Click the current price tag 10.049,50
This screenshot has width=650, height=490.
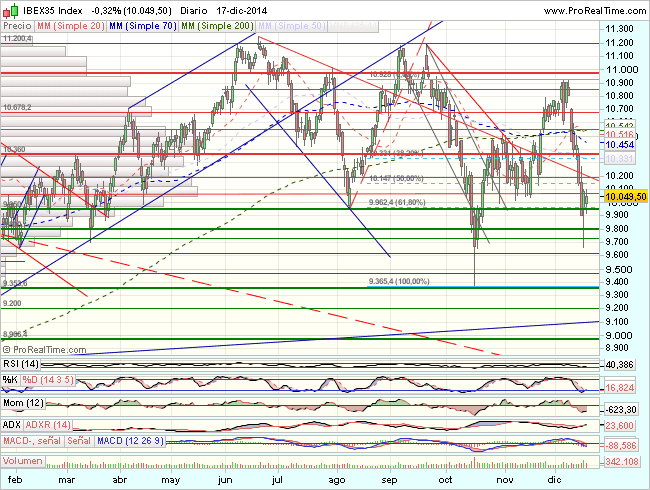tap(626, 196)
